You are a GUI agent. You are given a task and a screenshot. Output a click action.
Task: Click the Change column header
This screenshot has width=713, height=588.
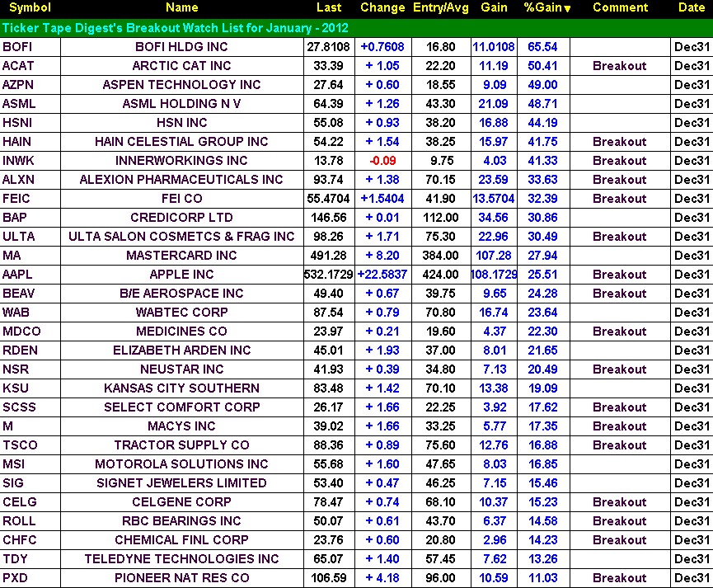pos(382,7)
